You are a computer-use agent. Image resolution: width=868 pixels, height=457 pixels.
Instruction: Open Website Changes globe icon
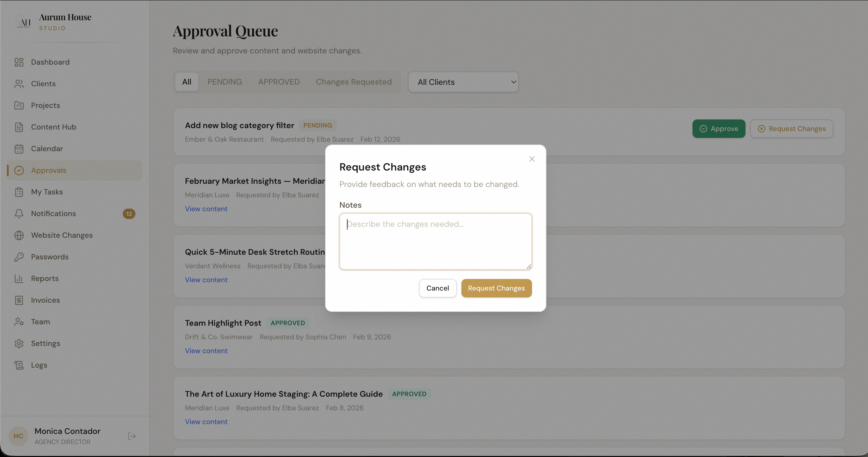pyautogui.click(x=19, y=235)
